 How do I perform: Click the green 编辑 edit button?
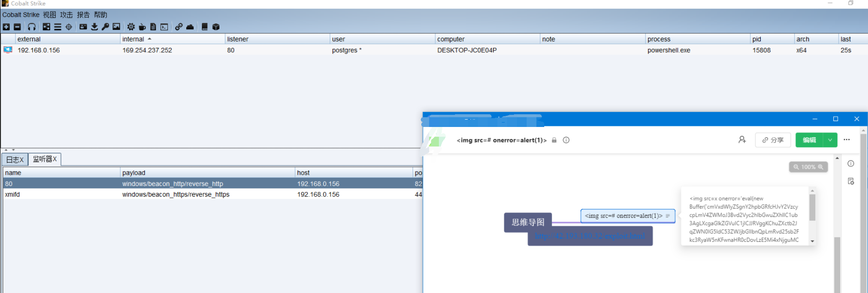[x=809, y=140]
